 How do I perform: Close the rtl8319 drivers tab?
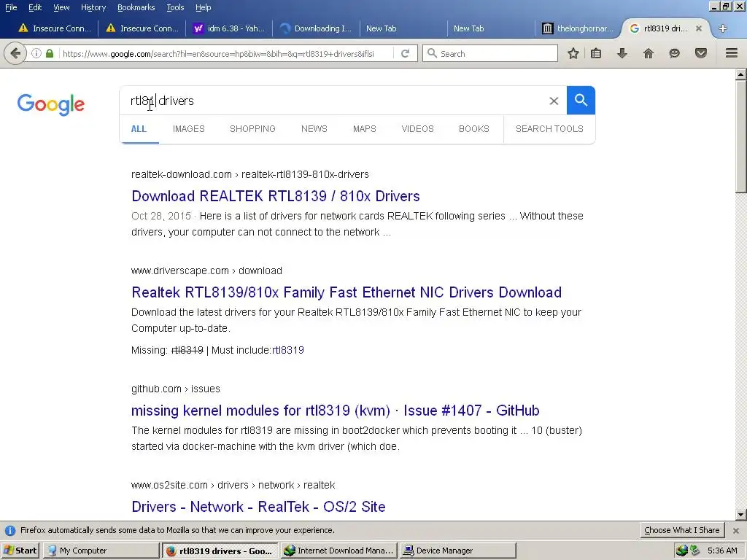click(698, 28)
